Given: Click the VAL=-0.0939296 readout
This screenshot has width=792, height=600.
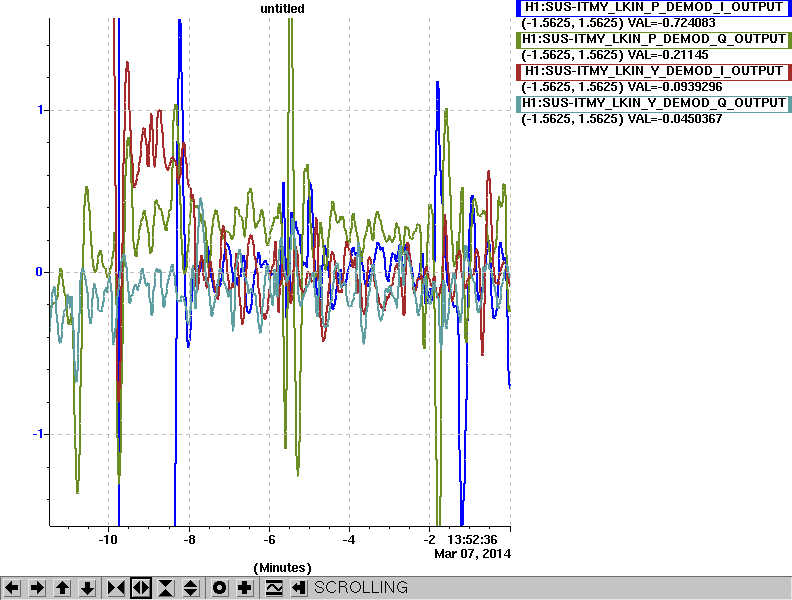Looking at the screenshot, I should coord(675,86).
